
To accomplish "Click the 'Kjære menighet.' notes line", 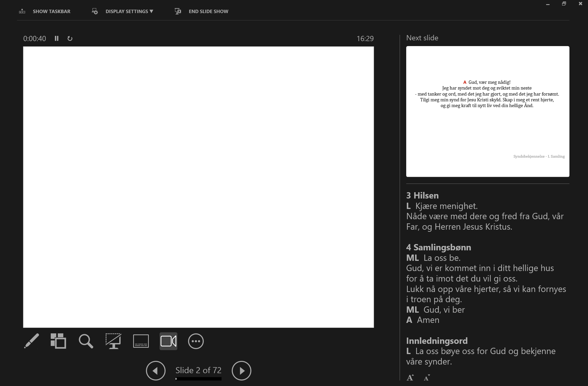I will pyautogui.click(x=446, y=206).
